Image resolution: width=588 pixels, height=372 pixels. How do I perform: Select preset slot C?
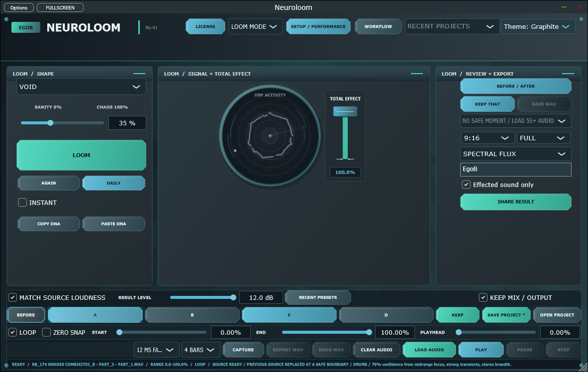click(289, 315)
